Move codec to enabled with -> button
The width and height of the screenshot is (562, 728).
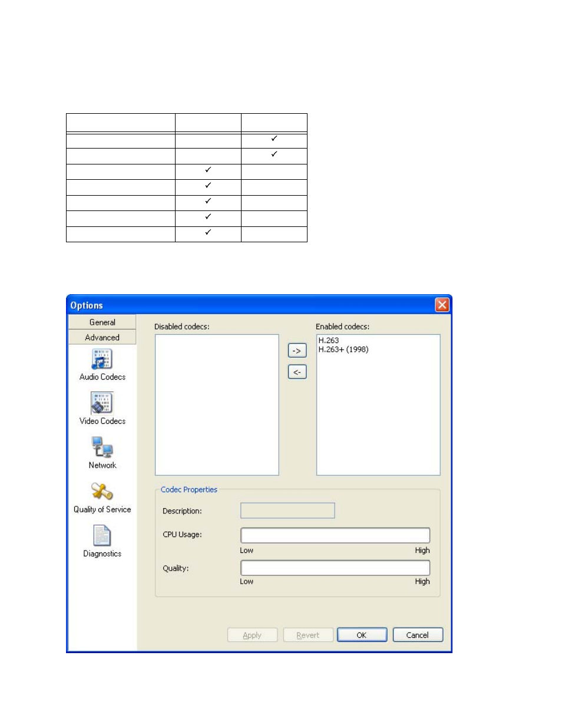pyautogui.click(x=297, y=351)
